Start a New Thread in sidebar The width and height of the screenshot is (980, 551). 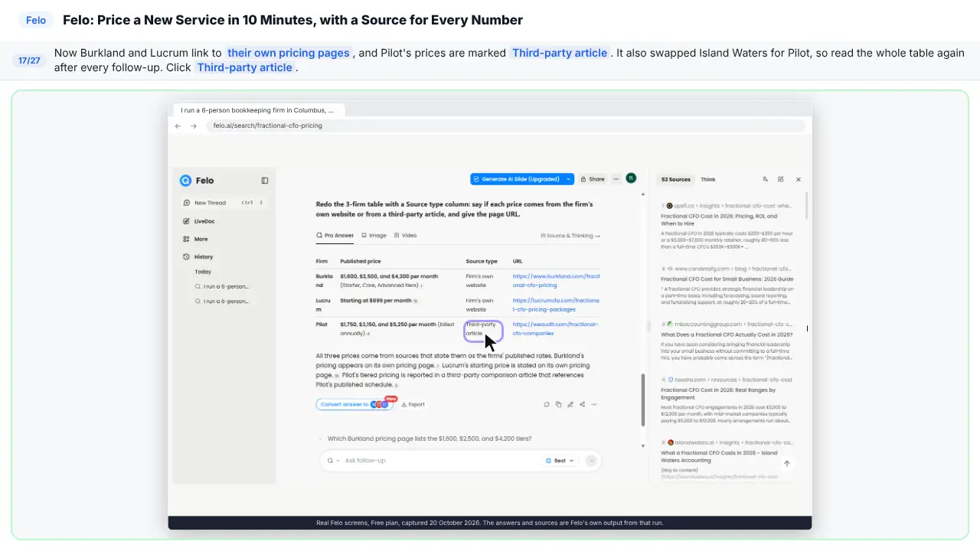[224, 203]
